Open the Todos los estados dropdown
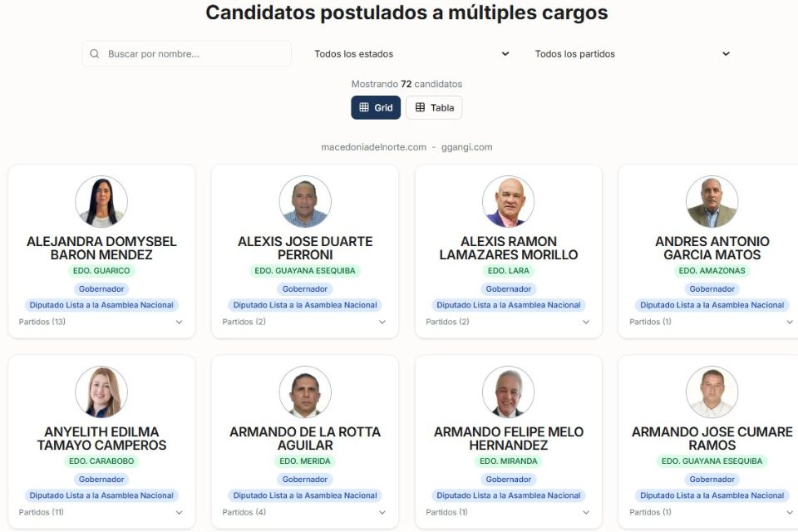Viewport: 798px width, 532px height. pos(411,53)
